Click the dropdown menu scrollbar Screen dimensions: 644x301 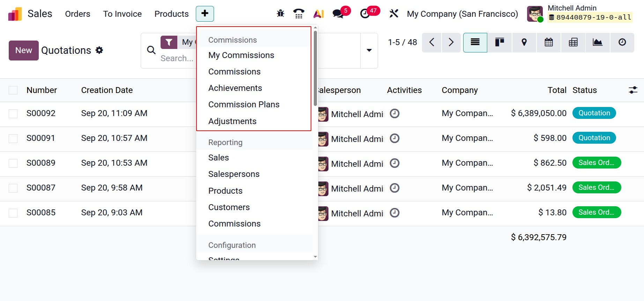(315, 68)
